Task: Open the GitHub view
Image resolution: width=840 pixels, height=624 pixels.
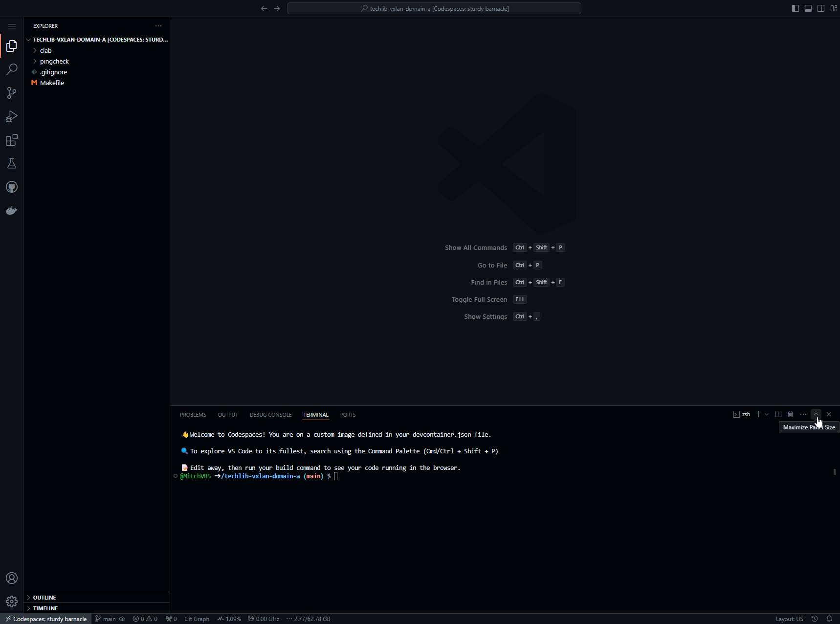Action: (x=12, y=187)
